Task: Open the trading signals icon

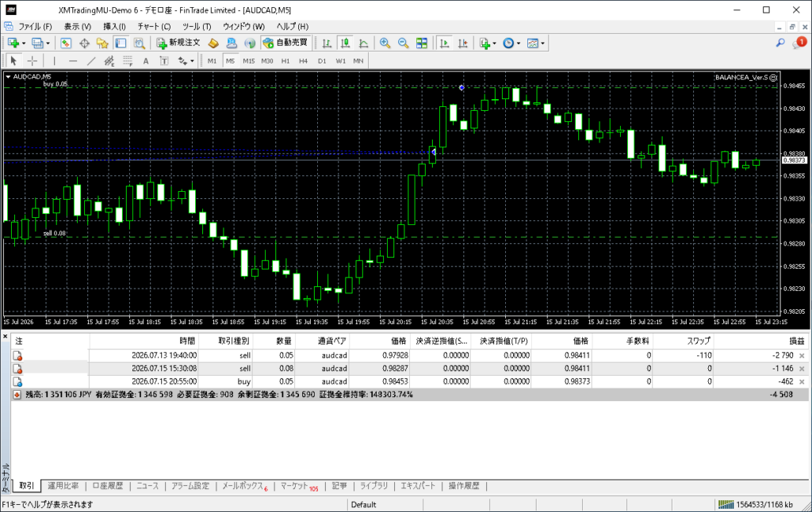Action: [250, 43]
